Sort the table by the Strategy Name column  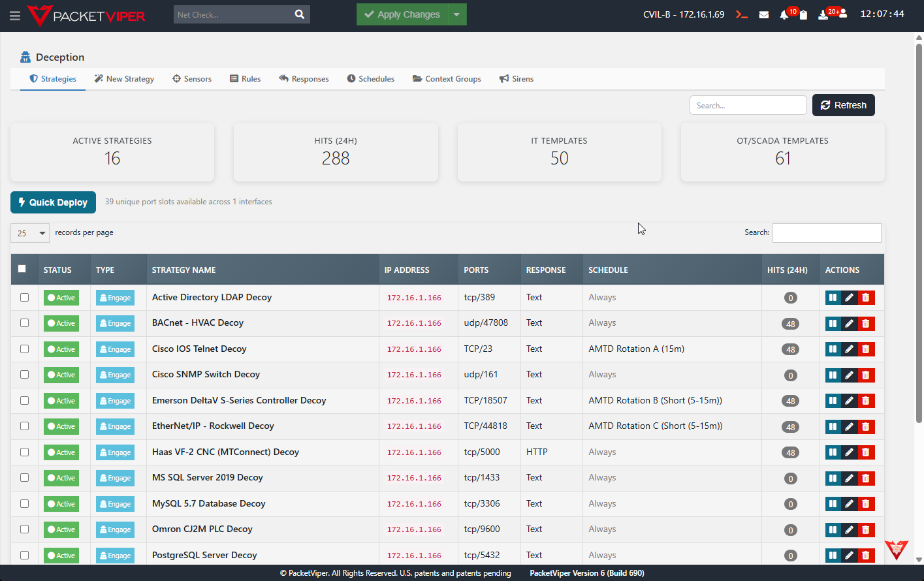[183, 270]
